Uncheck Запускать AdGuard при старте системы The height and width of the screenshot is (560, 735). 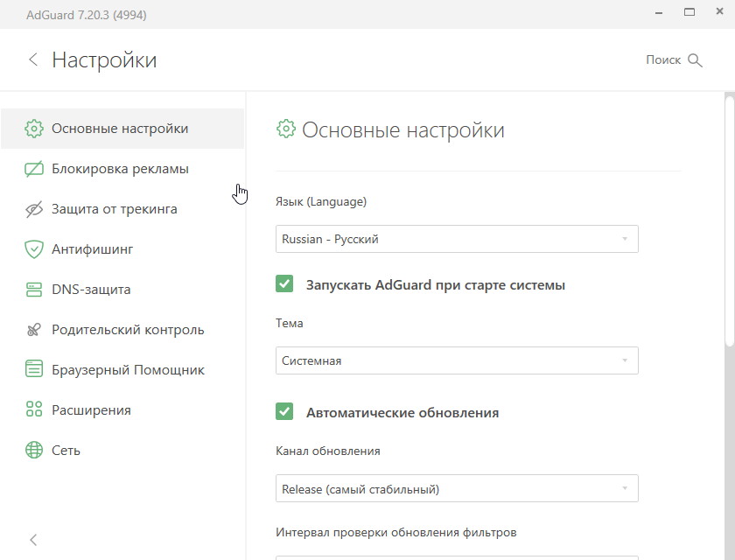pyautogui.click(x=284, y=284)
